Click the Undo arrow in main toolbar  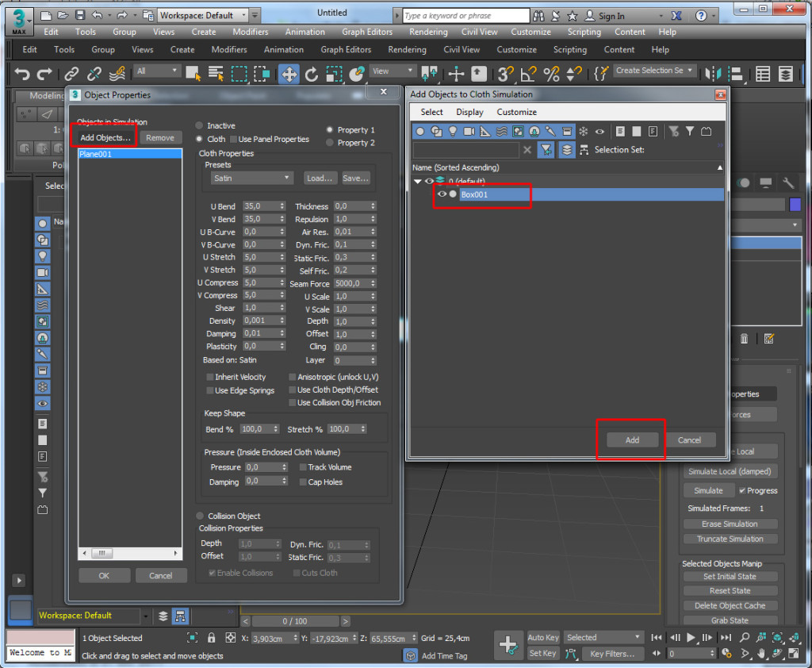22,74
